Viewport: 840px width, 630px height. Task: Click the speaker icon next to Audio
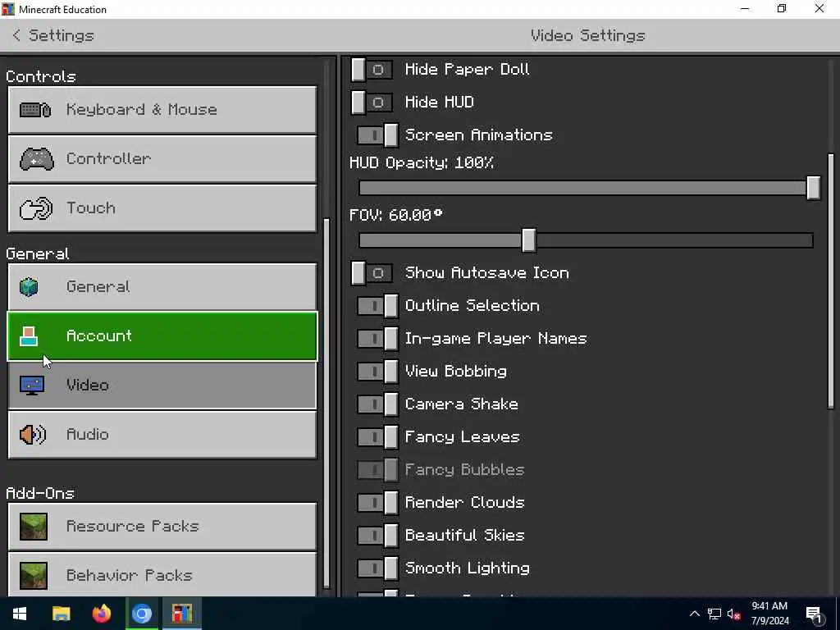[x=33, y=435]
